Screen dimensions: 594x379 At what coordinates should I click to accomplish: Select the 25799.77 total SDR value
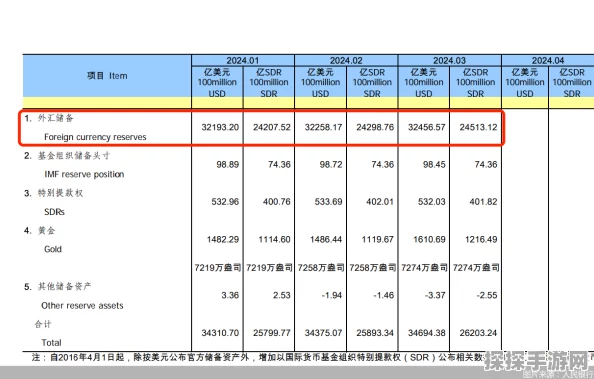tap(272, 333)
